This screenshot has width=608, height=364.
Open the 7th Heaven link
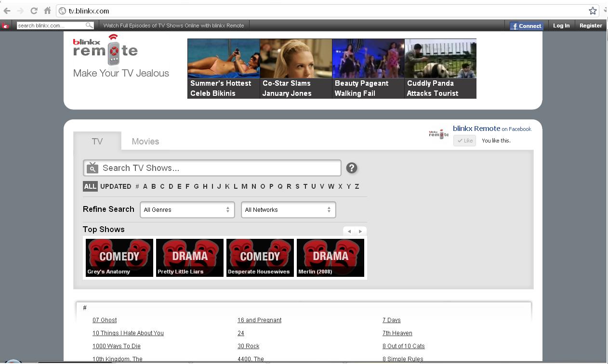click(397, 333)
